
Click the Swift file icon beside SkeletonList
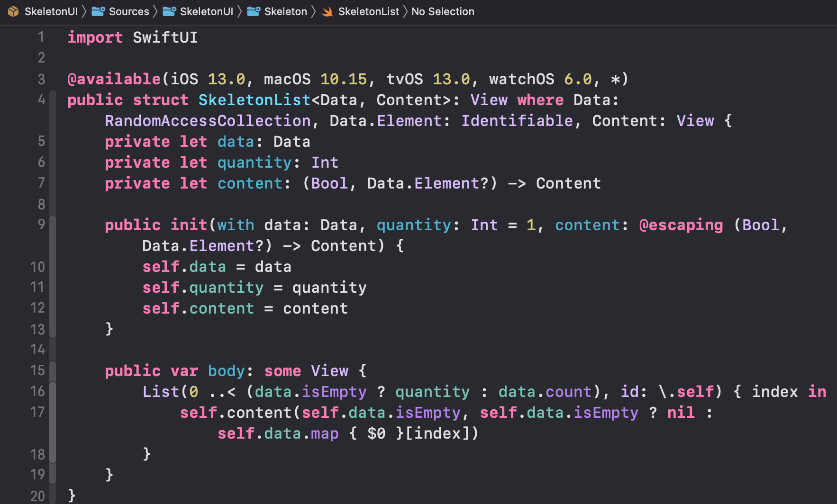click(x=327, y=11)
